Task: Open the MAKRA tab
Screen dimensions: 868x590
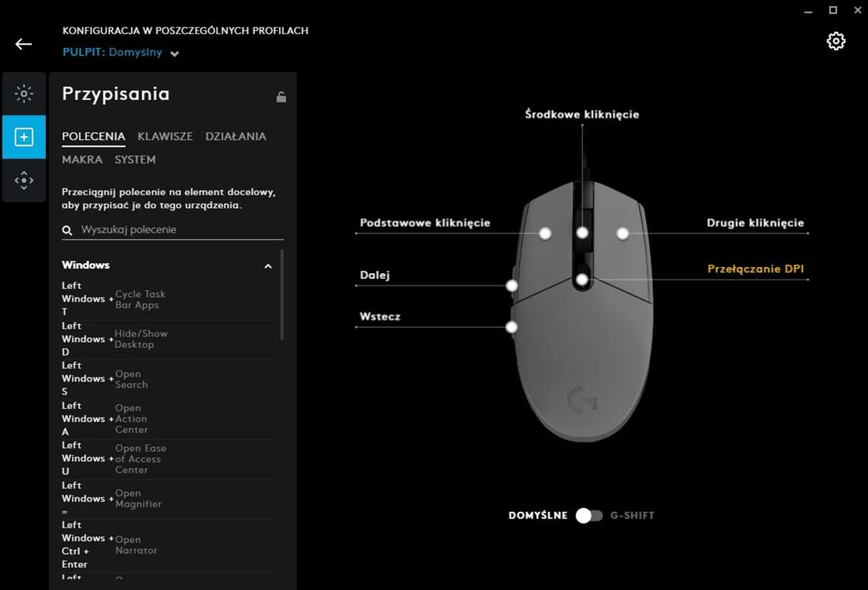Action: 82,160
